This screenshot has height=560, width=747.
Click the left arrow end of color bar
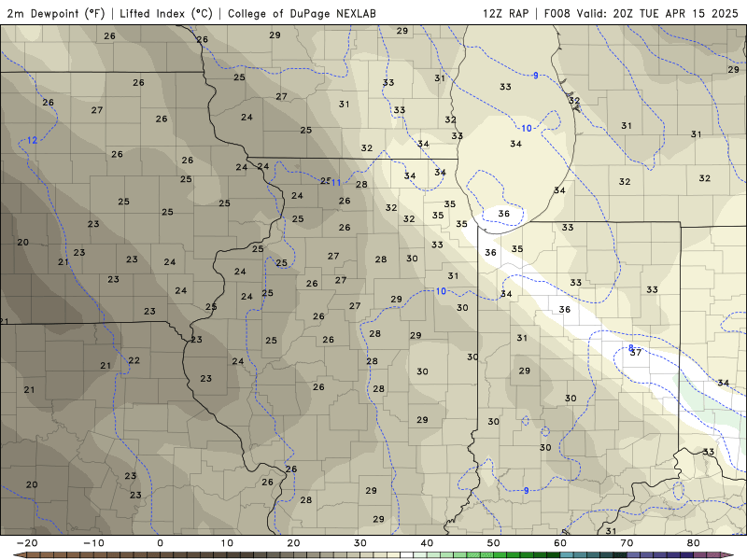tap(20, 555)
